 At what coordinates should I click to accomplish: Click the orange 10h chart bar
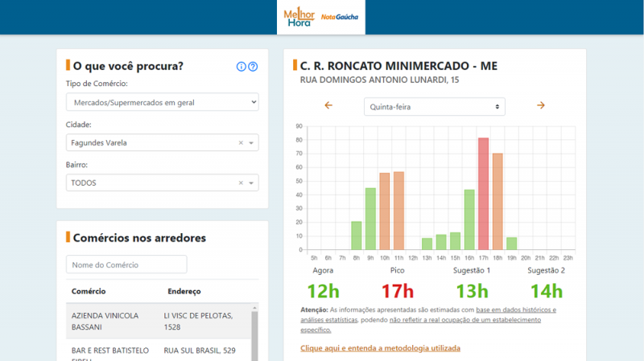point(385,211)
